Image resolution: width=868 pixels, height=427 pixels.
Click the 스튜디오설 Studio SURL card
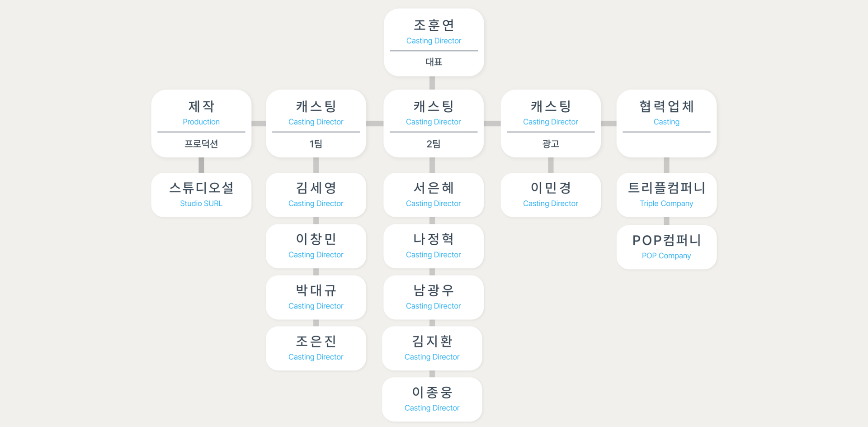201,195
